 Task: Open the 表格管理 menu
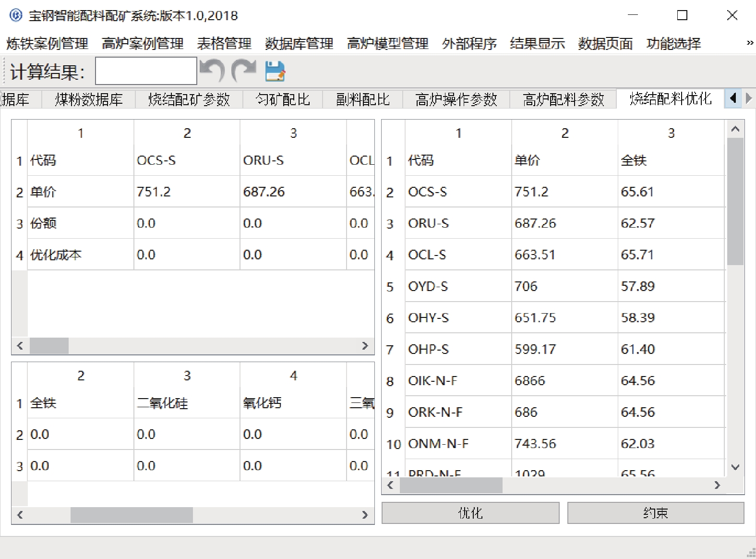[224, 44]
